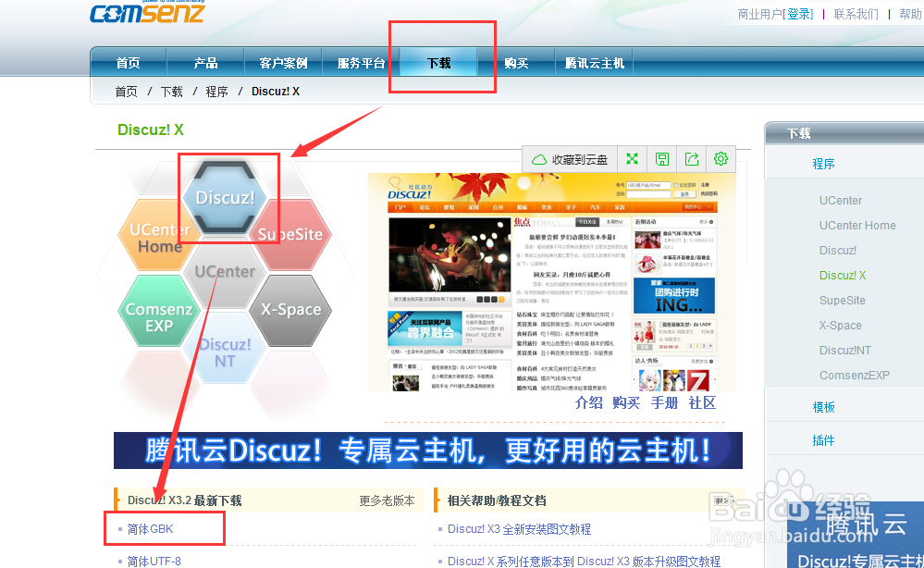Select the X-Space dark hexagon
The width and height of the screenshot is (924, 568).
(x=291, y=310)
